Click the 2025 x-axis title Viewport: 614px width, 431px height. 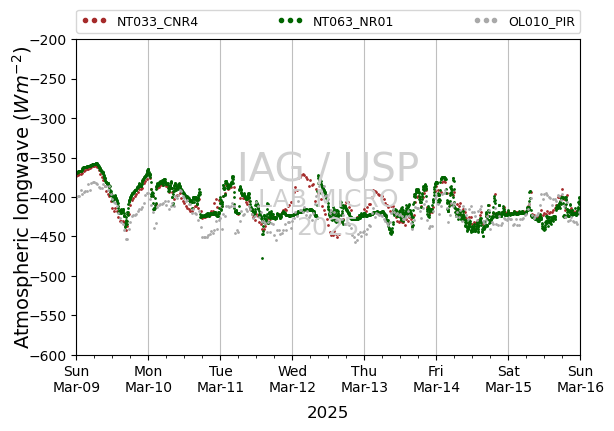[327, 413]
